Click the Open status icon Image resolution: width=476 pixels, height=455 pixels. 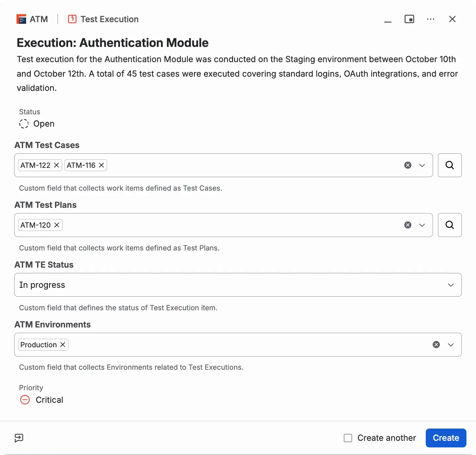[x=24, y=124]
